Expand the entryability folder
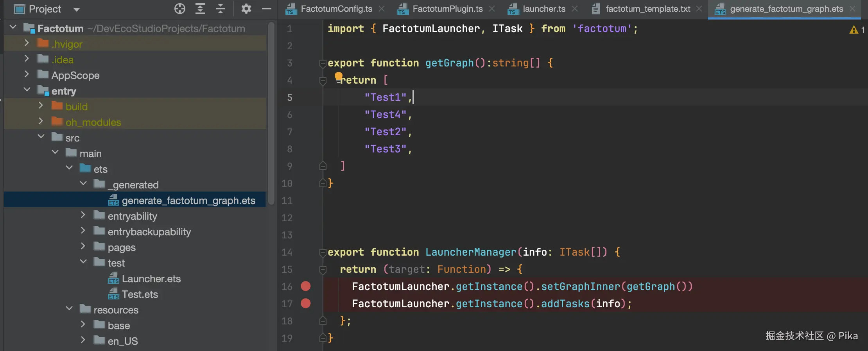The height and width of the screenshot is (351, 868). pyautogui.click(x=83, y=215)
